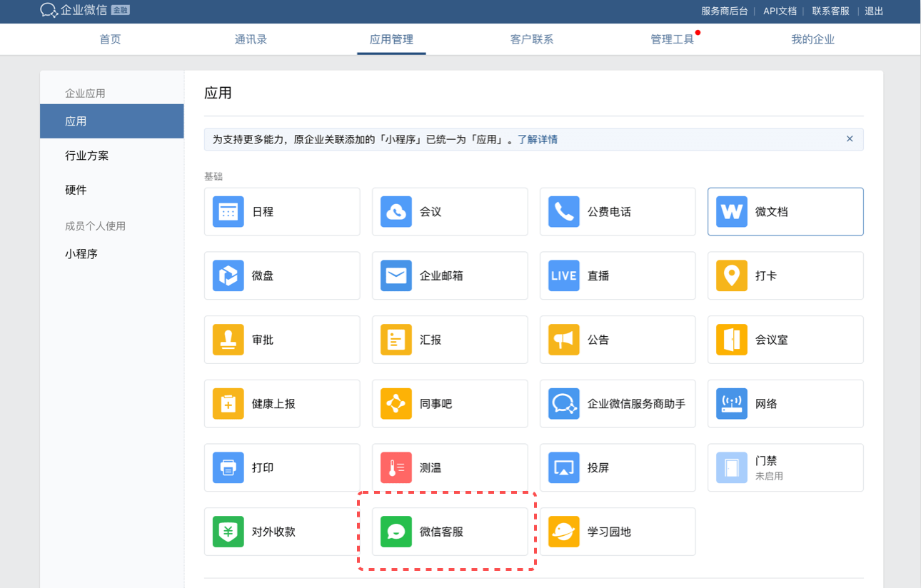Click the 企业微信服务商助手 chat icon
The image size is (921, 588).
tap(563, 404)
